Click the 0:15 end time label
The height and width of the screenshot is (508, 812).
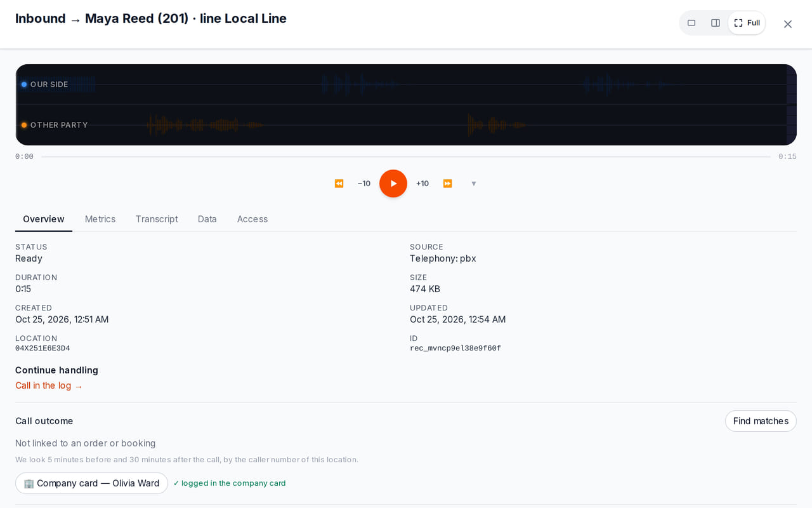(x=787, y=157)
